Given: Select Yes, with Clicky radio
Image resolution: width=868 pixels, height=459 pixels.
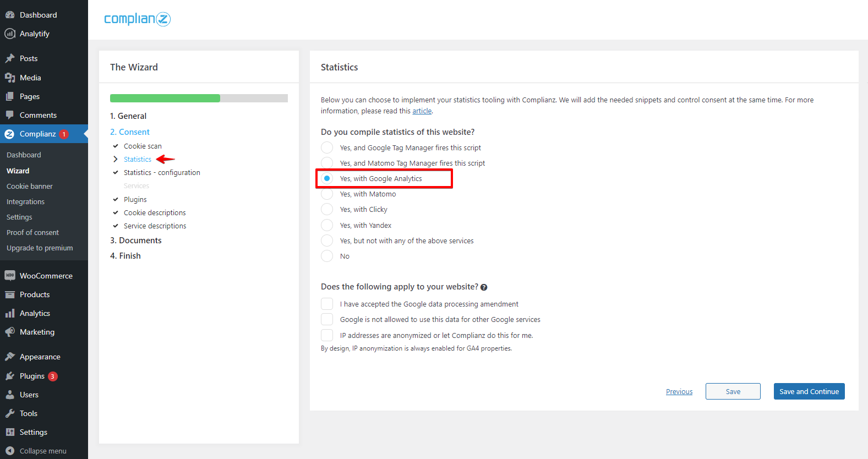Looking at the screenshot, I should [327, 209].
